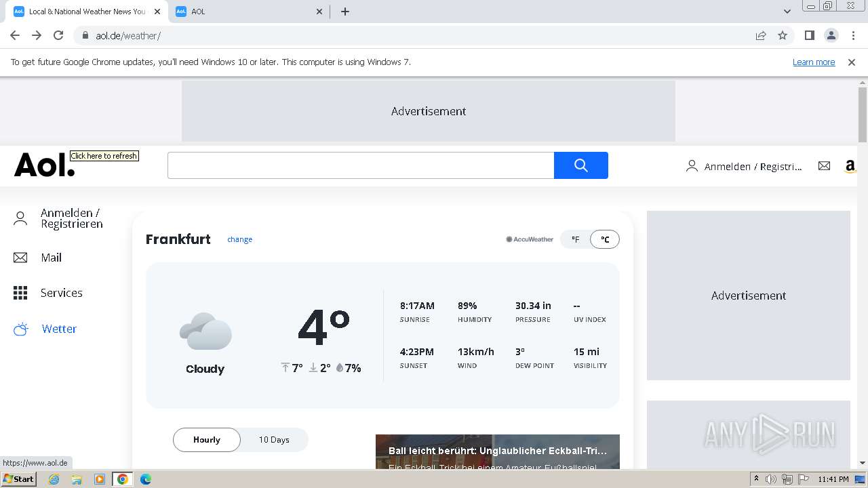
Task: Click the 13km/h wind value
Action: pyautogui.click(x=476, y=352)
